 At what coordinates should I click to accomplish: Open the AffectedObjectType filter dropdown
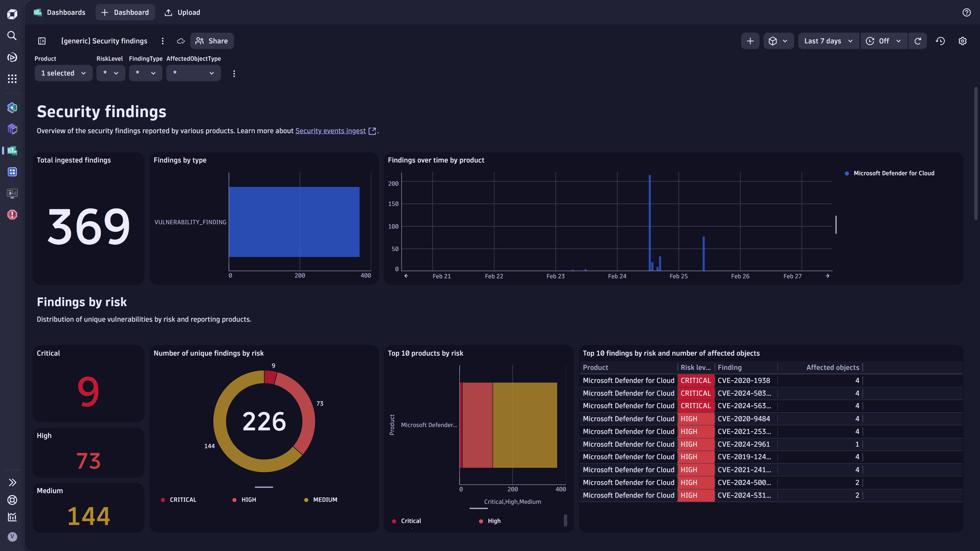(x=193, y=73)
